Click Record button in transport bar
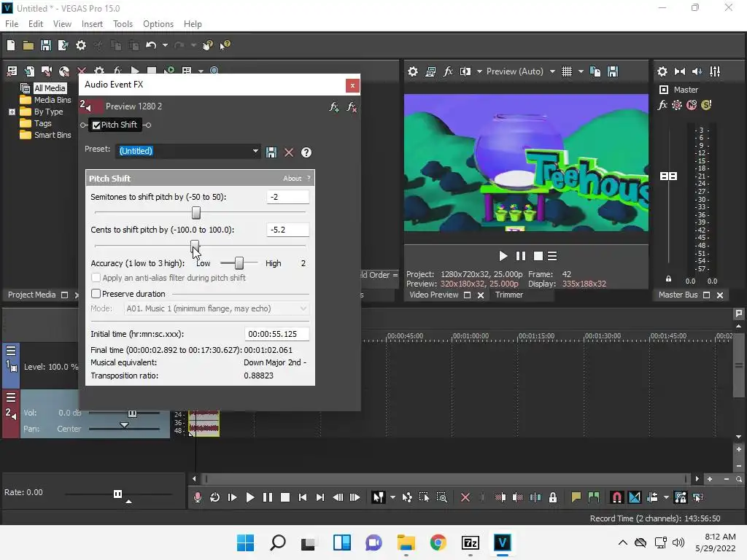747x560 pixels. coord(198,497)
